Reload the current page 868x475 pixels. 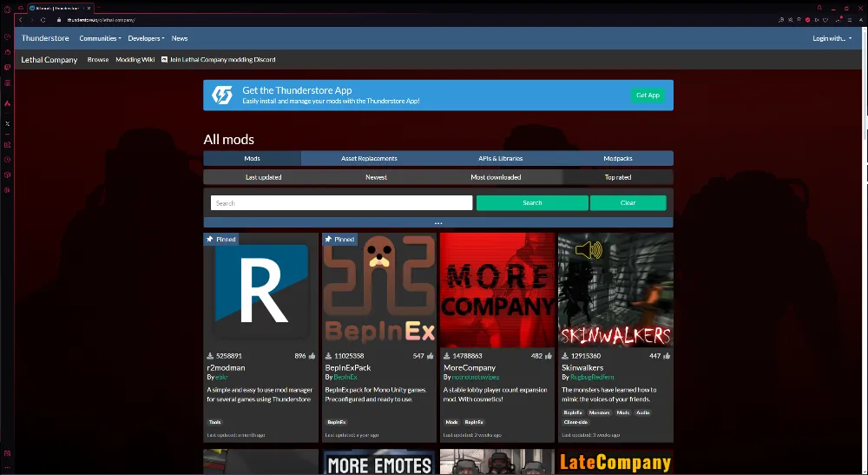pos(43,20)
